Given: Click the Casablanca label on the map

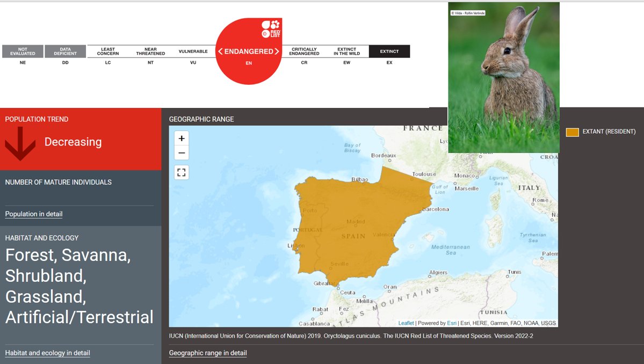Looking at the screenshot, I should coord(314,323).
